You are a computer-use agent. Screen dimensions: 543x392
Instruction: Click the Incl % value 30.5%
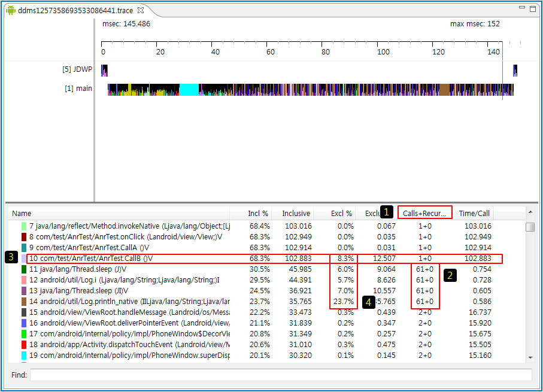click(x=259, y=269)
